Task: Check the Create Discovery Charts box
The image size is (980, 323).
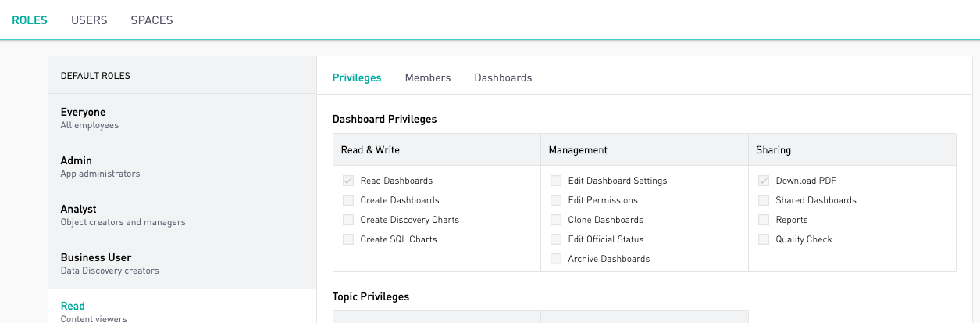Action: 348,220
